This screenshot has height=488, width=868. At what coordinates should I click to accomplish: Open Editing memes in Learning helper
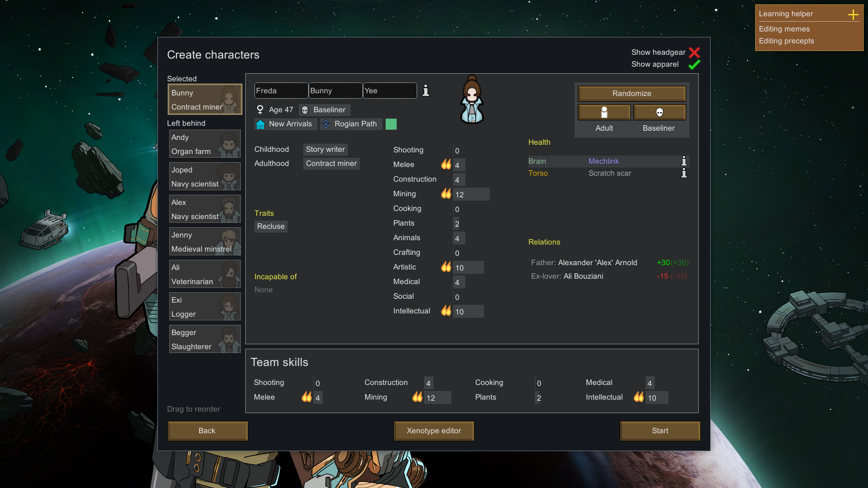(x=784, y=29)
